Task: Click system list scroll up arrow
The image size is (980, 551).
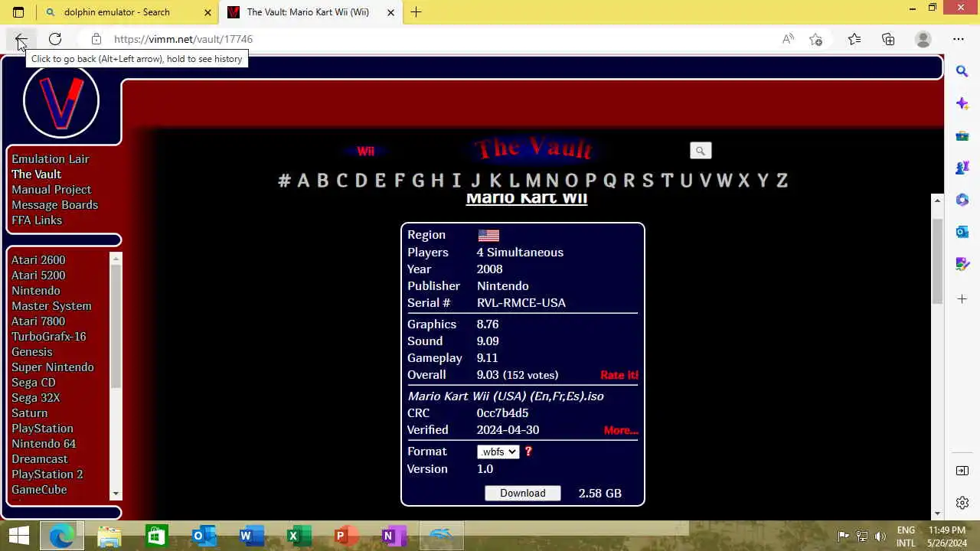Action: 116,259
